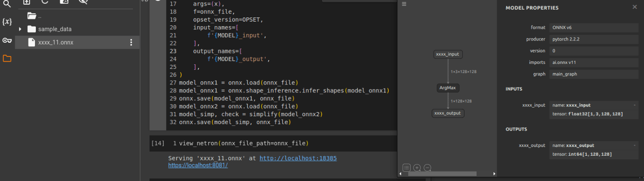Click edge label 1×3×128×128
The height and width of the screenshot is (181, 644).
(x=463, y=72)
